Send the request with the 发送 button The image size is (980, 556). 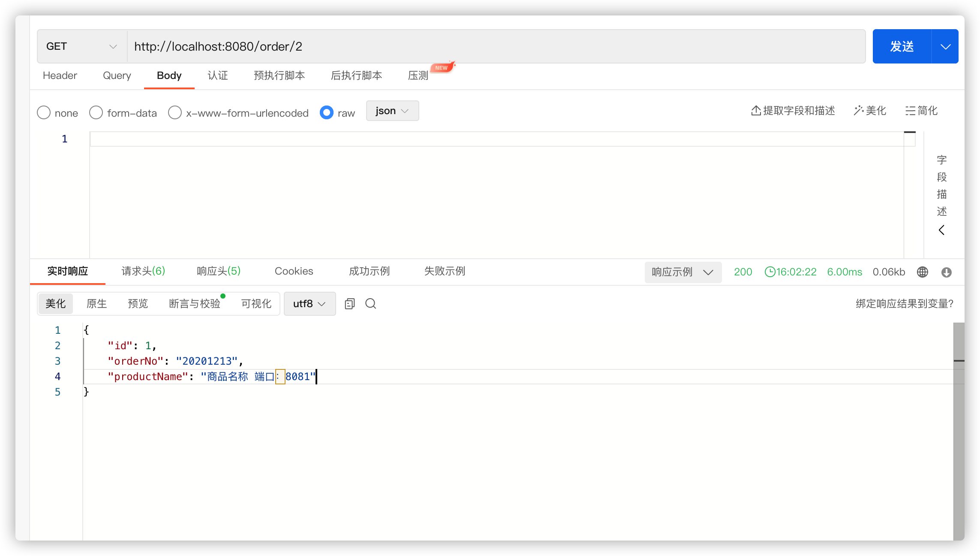[x=902, y=46]
